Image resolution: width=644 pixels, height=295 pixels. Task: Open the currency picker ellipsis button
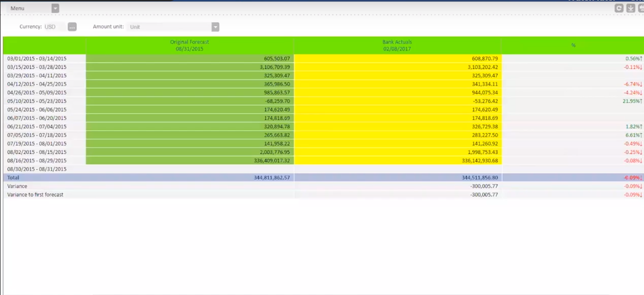tap(72, 27)
